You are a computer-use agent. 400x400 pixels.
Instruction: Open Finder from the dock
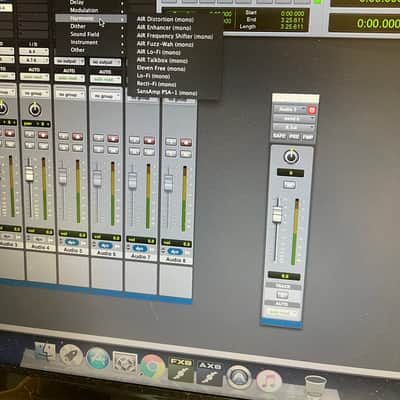click(x=45, y=352)
